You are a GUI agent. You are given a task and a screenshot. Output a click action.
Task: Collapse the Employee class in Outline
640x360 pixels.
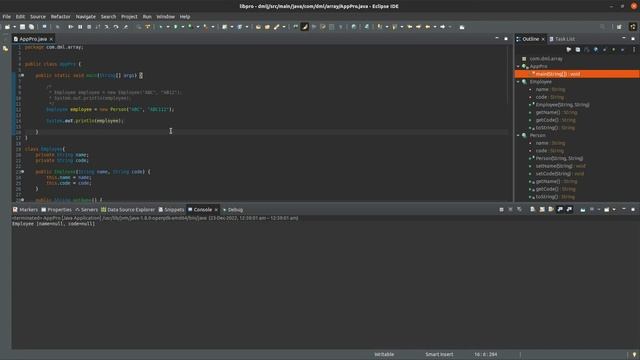(x=518, y=82)
